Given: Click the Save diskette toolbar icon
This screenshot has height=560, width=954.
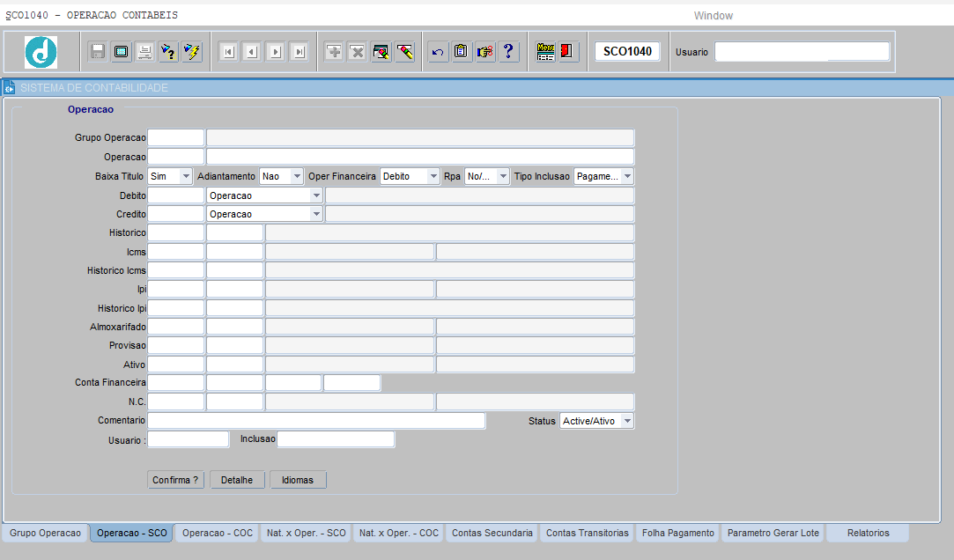Looking at the screenshot, I should [98, 52].
